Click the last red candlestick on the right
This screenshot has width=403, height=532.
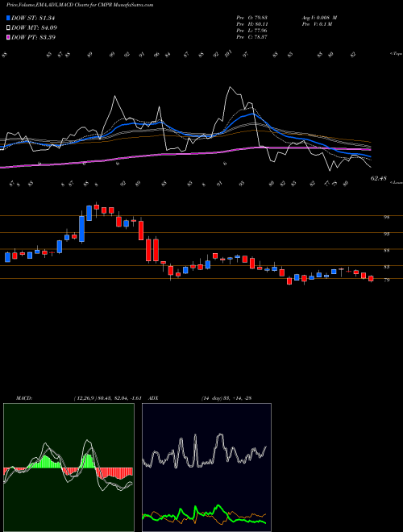click(x=371, y=279)
